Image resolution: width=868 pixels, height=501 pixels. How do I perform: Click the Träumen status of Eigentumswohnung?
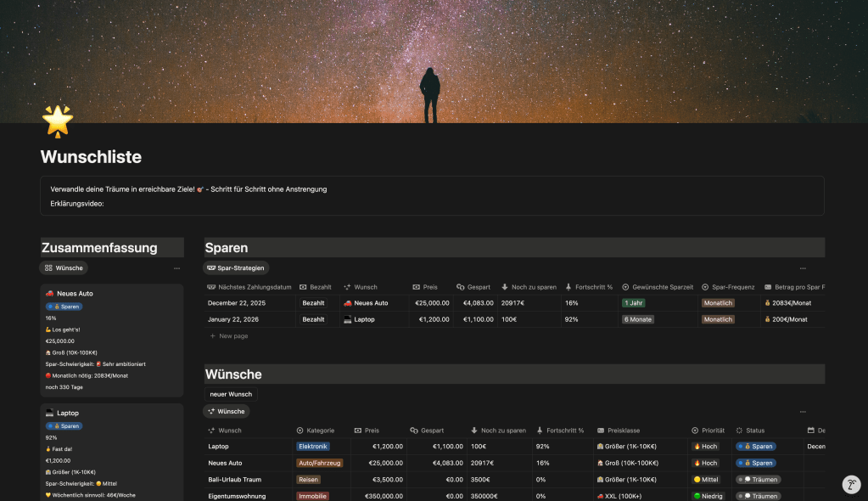click(758, 496)
